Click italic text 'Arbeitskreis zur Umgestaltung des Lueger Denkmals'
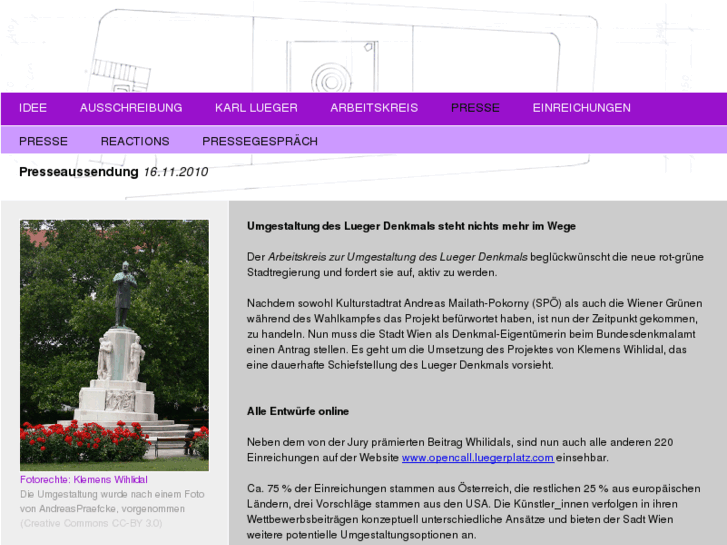The width and height of the screenshot is (727, 545). (x=397, y=257)
